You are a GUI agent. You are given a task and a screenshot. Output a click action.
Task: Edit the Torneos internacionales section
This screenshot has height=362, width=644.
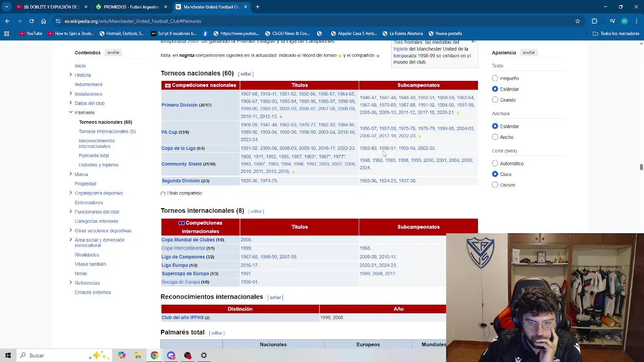point(256,211)
